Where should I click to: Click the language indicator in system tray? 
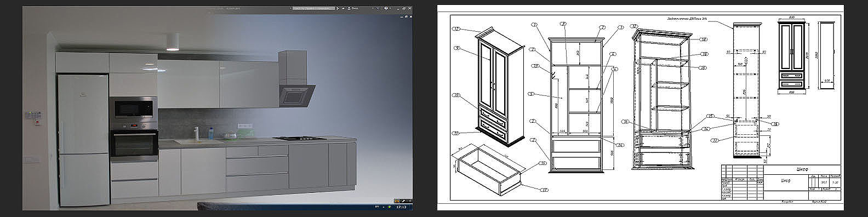[376, 207]
